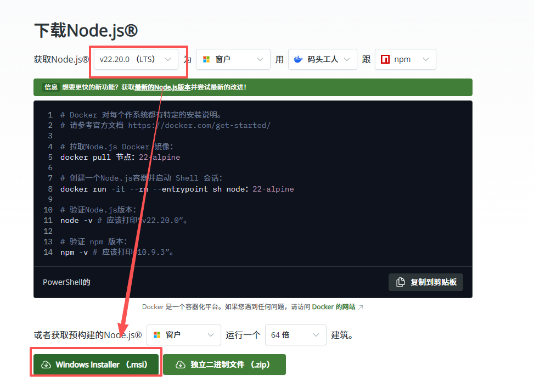Click the docker.com/get-started URL comment line
Image resolution: width=534 pixels, height=392 pixels.
tap(166, 125)
